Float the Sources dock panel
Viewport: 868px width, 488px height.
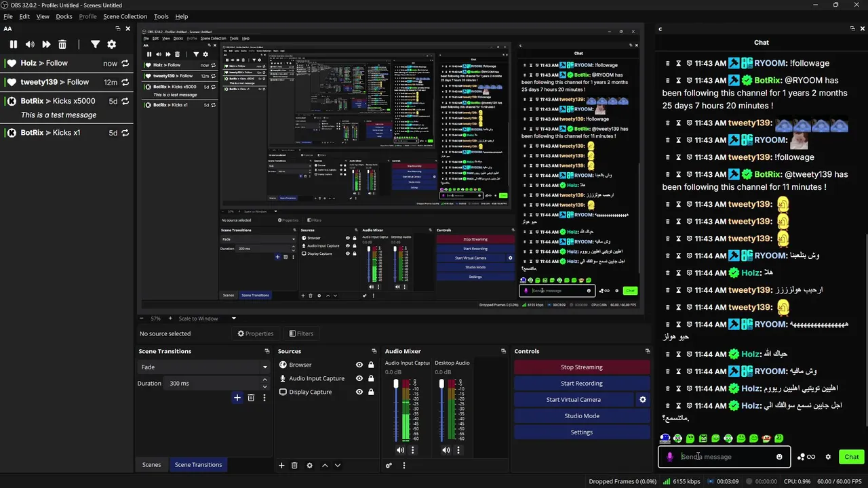374,351
